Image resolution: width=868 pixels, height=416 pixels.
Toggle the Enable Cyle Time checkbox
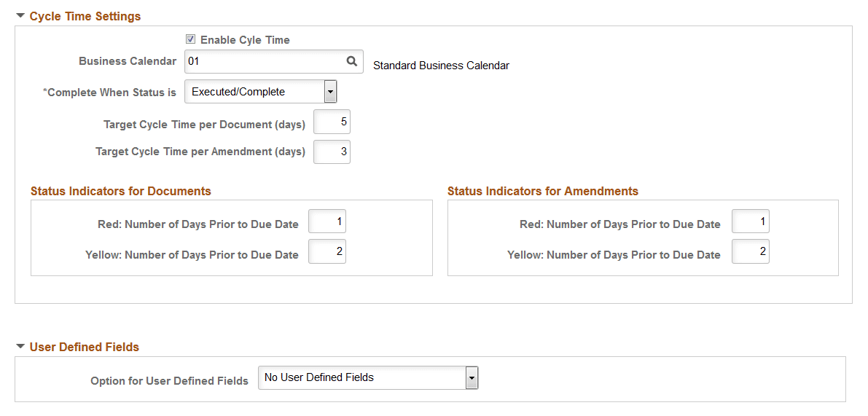[191, 40]
